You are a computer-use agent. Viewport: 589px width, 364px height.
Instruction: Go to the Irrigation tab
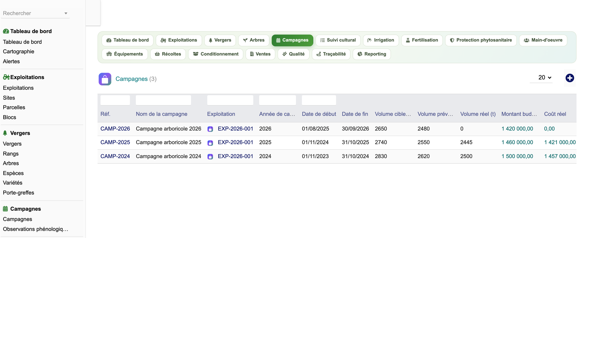[381, 40]
